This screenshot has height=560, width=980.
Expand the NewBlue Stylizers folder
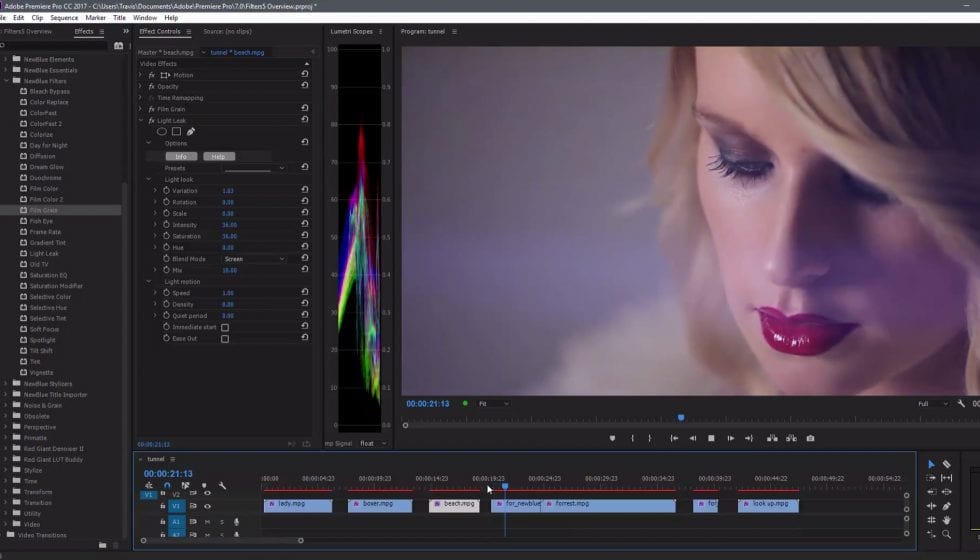coord(6,383)
